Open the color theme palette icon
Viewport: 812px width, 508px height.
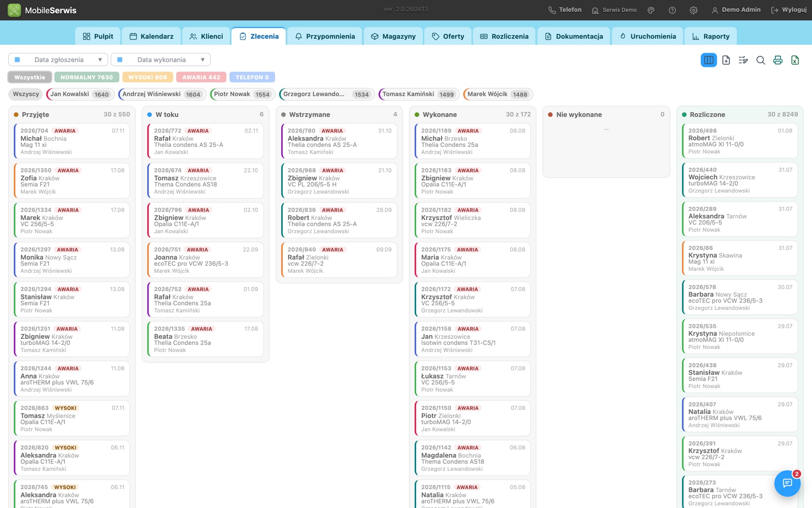pyautogui.click(x=651, y=10)
